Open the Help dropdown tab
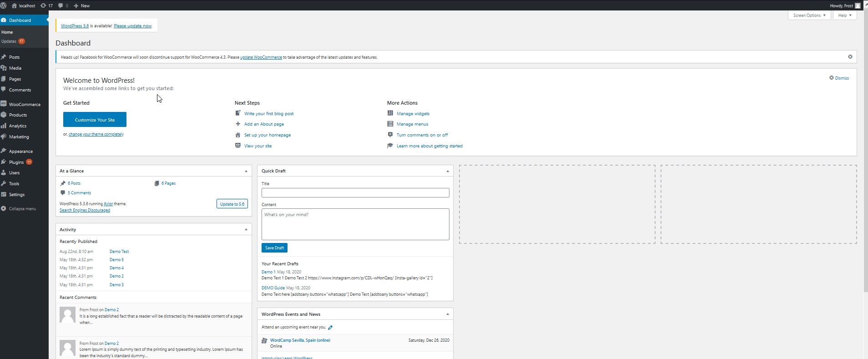This screenshot has height=359, width=868. coord(845,15)
